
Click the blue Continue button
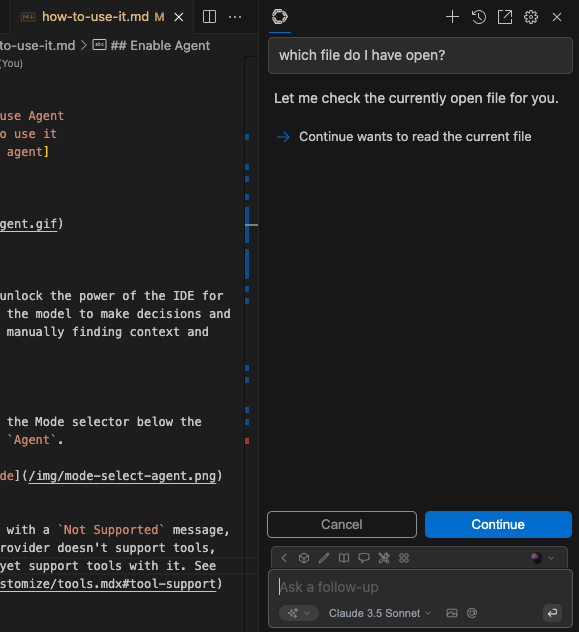pos(498,524)
